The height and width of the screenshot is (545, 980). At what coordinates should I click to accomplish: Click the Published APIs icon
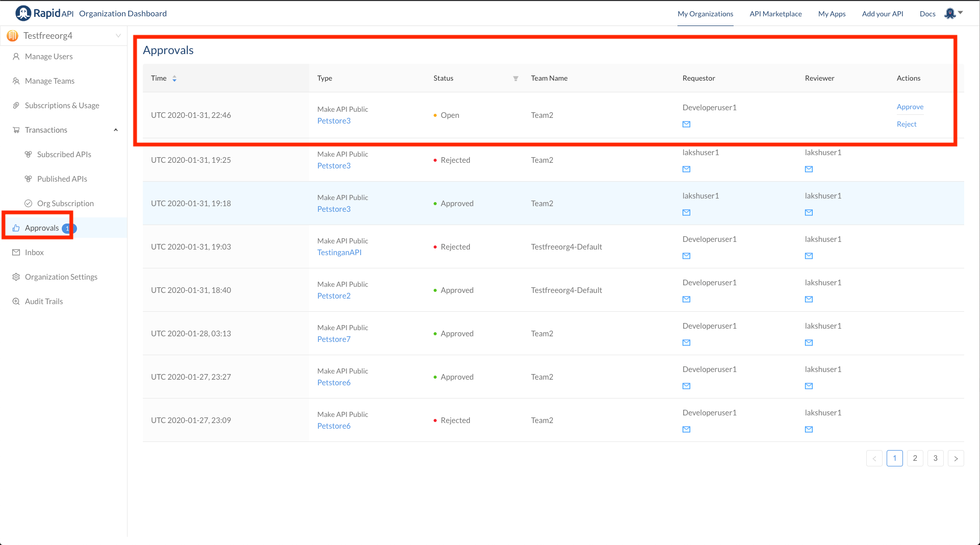(29, 179)
